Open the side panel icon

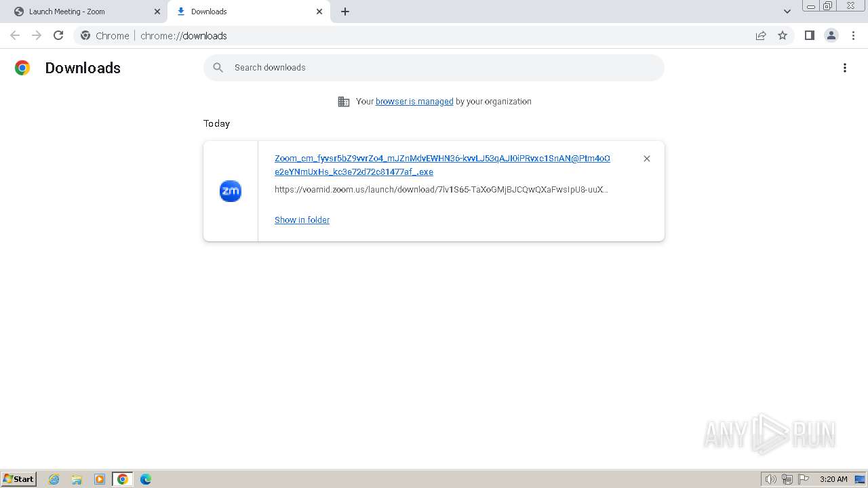click(809, 35)
